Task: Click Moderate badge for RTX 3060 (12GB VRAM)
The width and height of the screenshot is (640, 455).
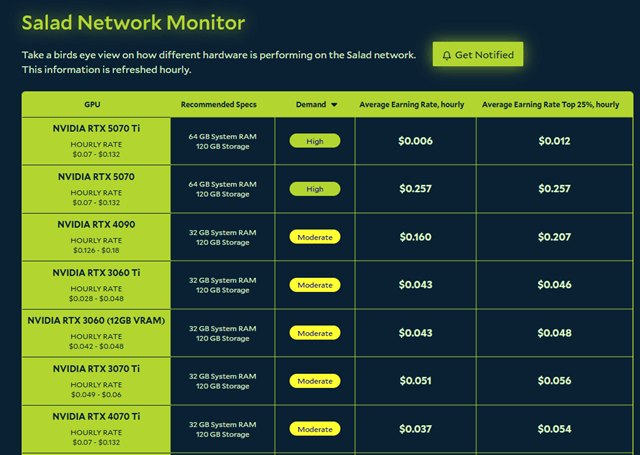Action: pos(315,333)
